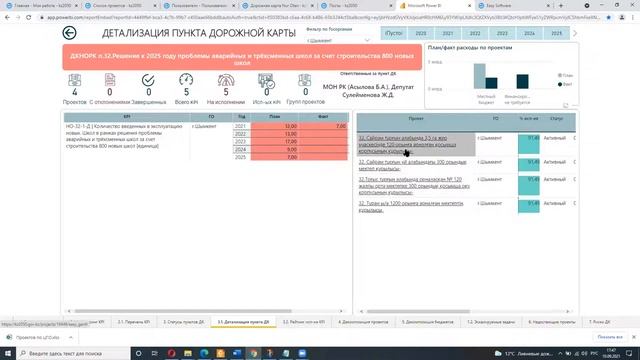
Task: Click the С отклонениями document icon
Action: 110,80
